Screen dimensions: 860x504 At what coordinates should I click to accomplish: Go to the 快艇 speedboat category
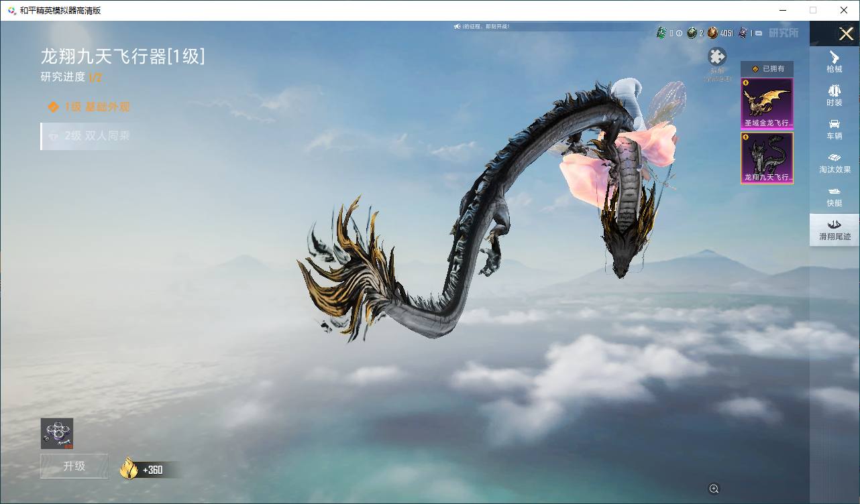click(835, 196)
